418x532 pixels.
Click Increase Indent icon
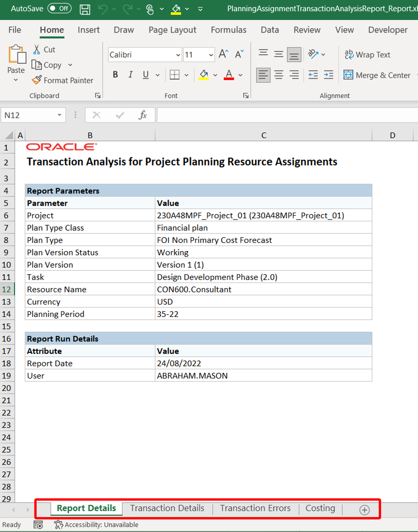click(328, 75)
